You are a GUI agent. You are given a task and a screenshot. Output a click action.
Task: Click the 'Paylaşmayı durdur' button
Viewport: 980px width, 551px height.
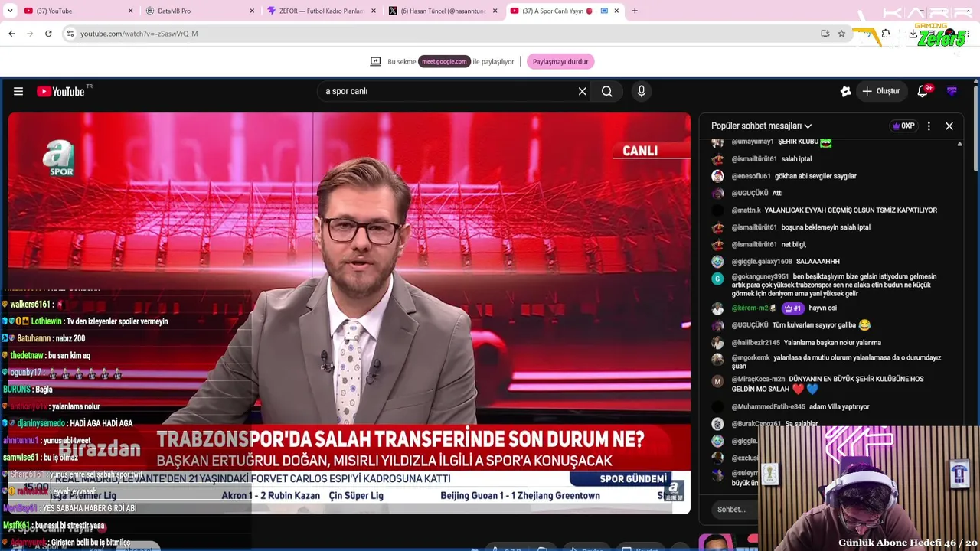pos(560,61)
